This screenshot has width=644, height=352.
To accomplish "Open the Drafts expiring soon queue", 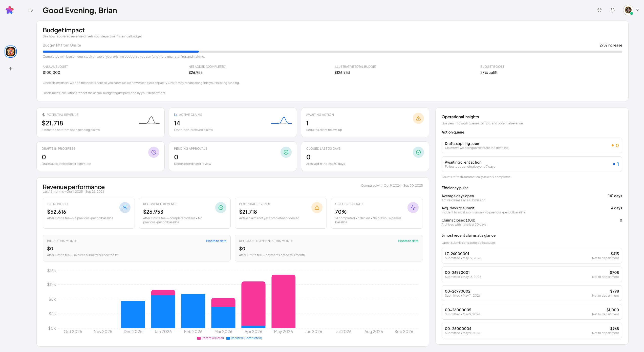I will (x=532, y=145).
